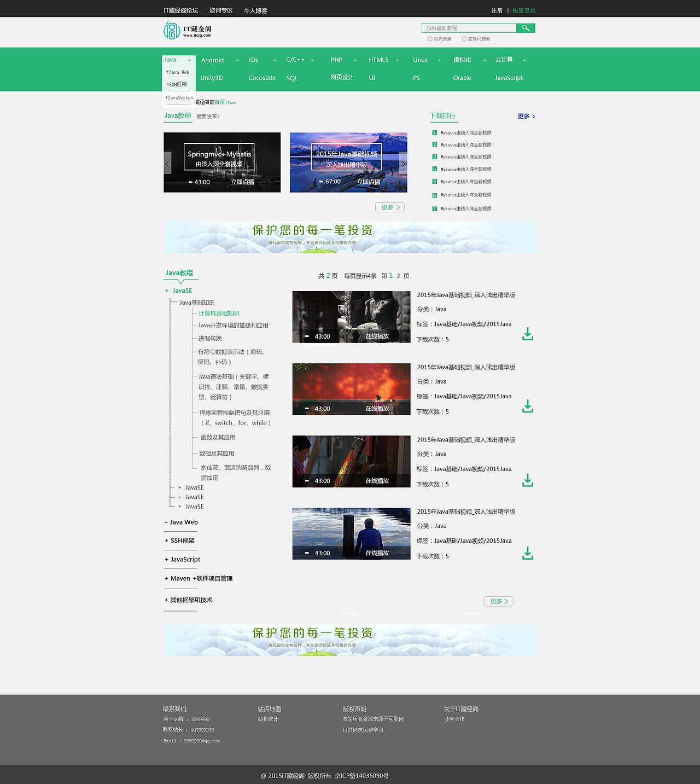
Task: Expand the Java Web tree section
Action: (x=181, y=522)
